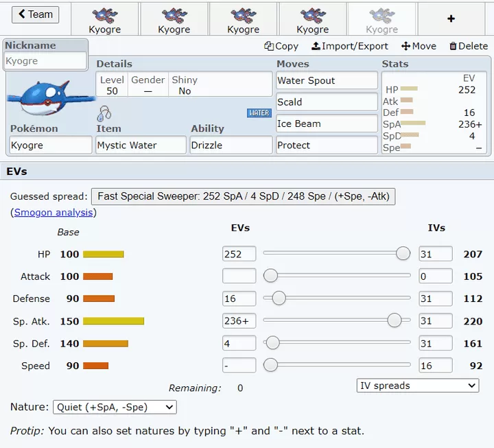The height and width of the screenshot is (448, 494).
Task: Toggle the Shiny No detail
Action: point(185,85)
